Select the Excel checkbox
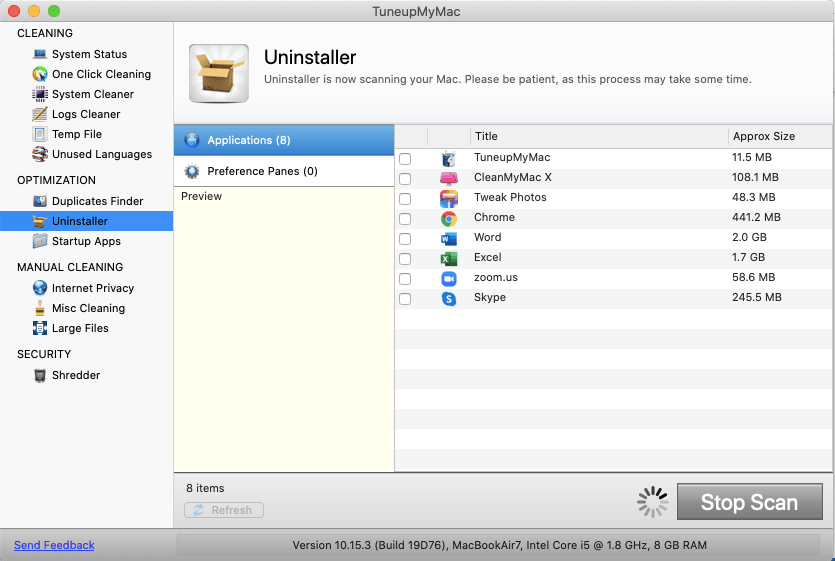 coord(405,259)
